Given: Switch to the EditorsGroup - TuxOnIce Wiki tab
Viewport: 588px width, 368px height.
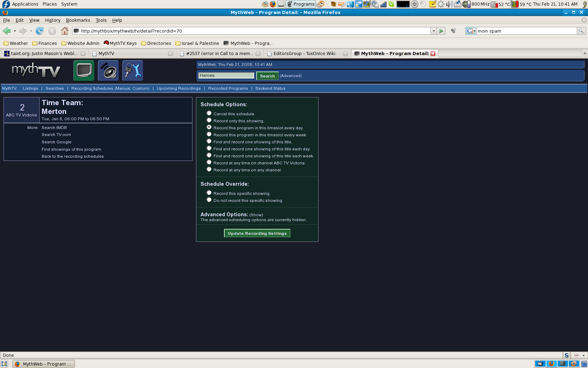Looking at the screenshot, I should (x=304, y=54).
